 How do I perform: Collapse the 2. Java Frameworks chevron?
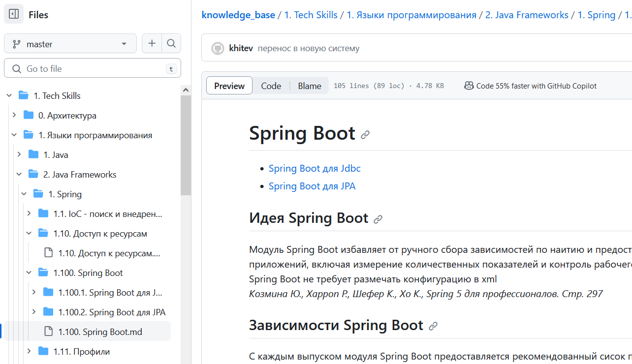pos(19,174)
